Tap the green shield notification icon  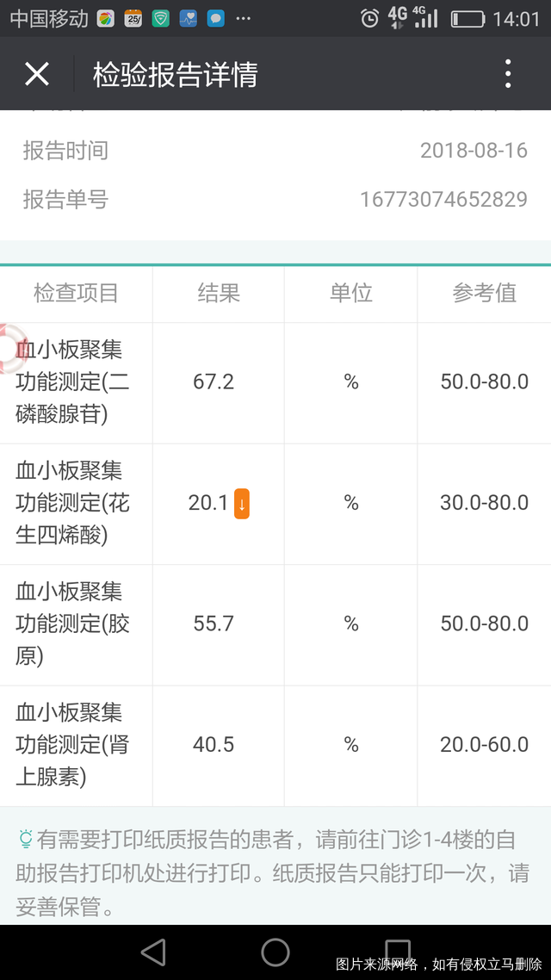pos(160,18)
